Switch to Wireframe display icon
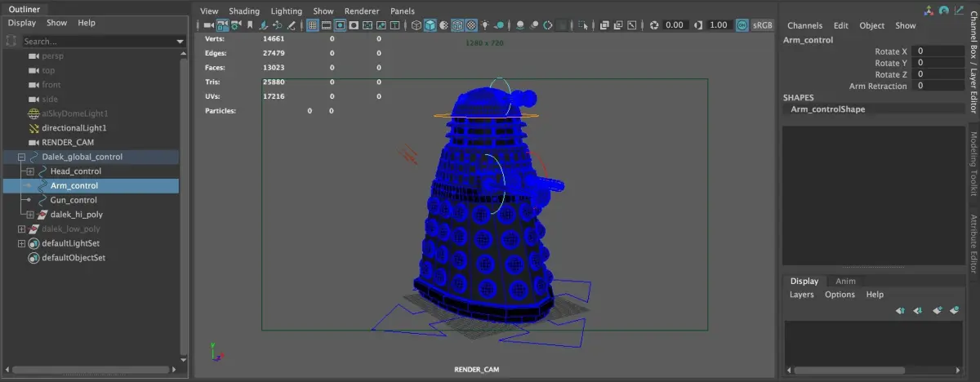The width and height of the screenshot is (980, 382). pos(416,25)
